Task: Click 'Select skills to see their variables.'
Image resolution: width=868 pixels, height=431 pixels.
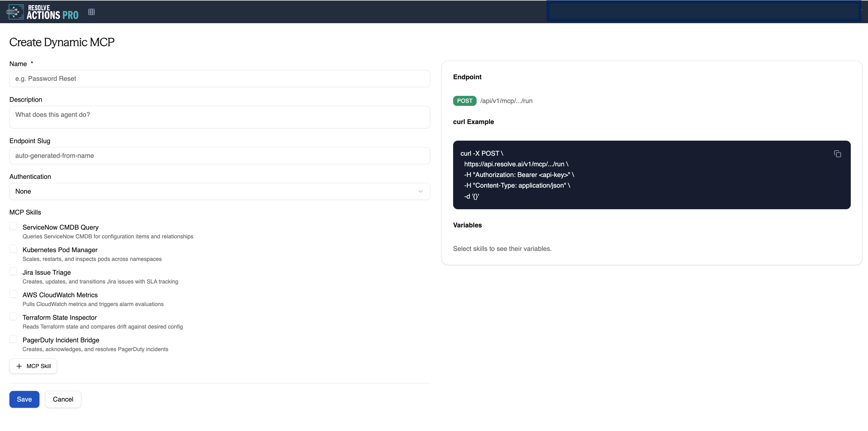Action: click(502, 248)
